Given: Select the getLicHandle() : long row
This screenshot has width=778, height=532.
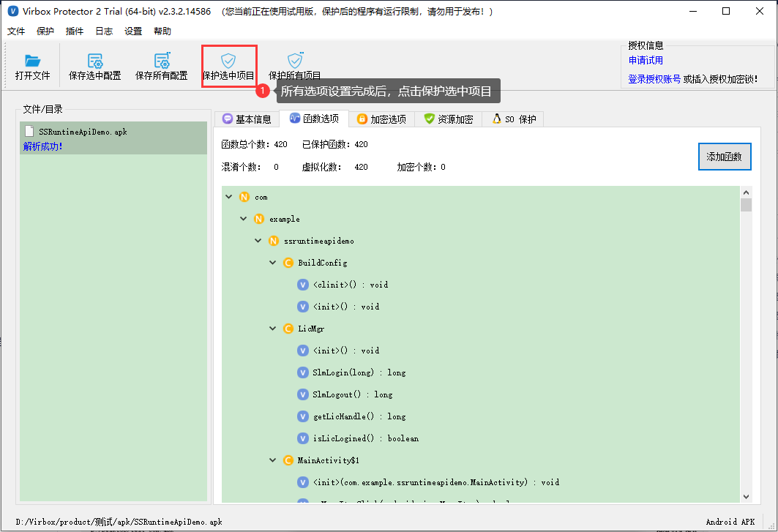Looking at the screenshot, I should (359, 416).
